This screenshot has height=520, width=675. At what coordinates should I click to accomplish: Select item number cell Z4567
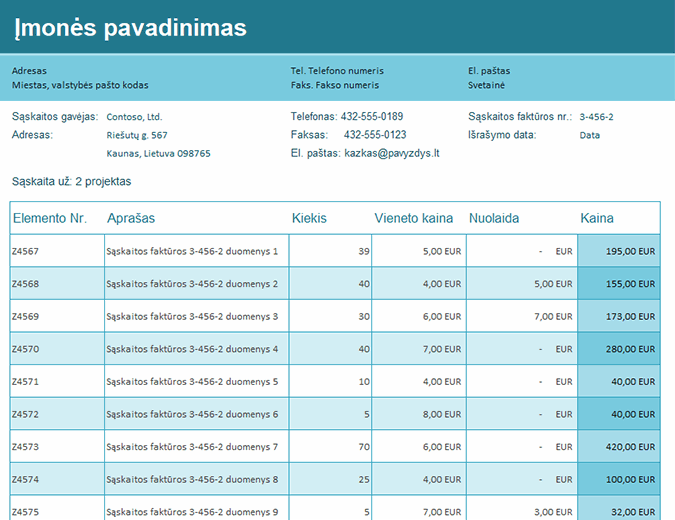(x=25, y=252)
